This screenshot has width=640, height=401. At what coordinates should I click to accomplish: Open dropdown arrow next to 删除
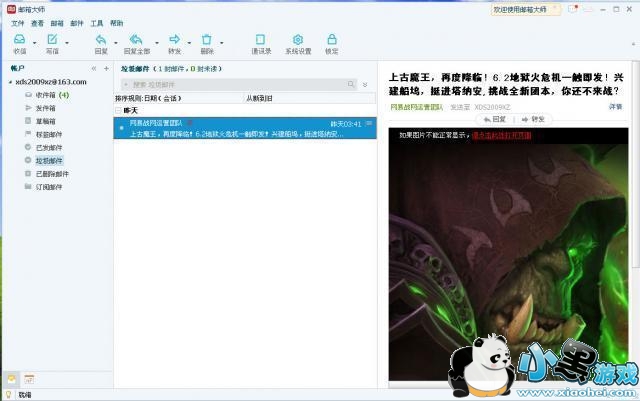pos(222,43)
